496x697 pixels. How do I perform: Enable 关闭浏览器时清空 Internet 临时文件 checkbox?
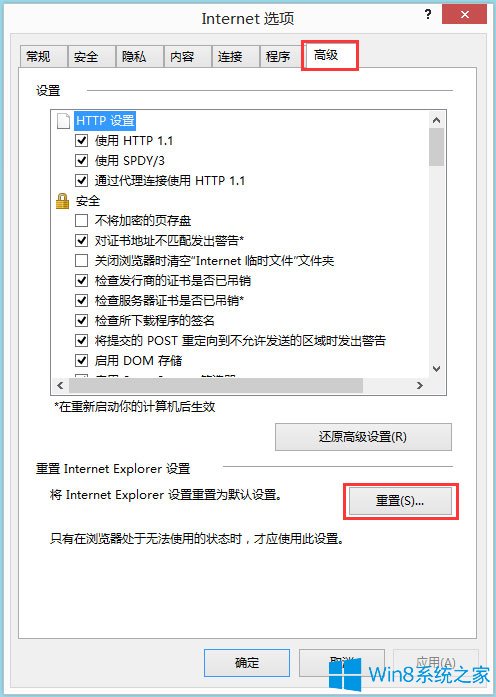click(x=81, y=260)
